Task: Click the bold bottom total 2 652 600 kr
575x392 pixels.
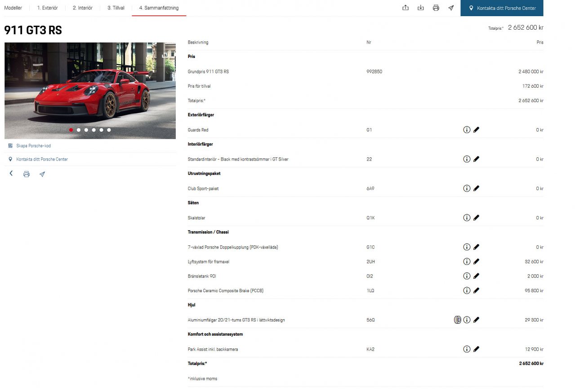Action: coord(531,363)
